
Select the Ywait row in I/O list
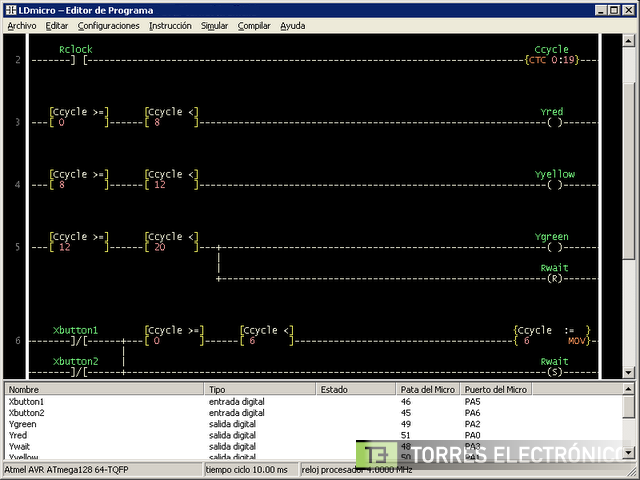pyautogui.click(x=313, y=447)
